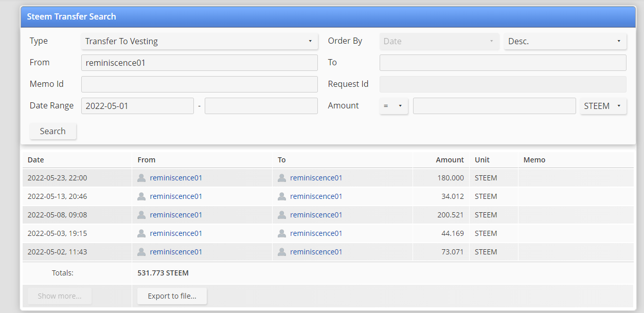This screenshot has height=313, width=644.
Task: Focus the Amount value field
Action: click(494, 106)
